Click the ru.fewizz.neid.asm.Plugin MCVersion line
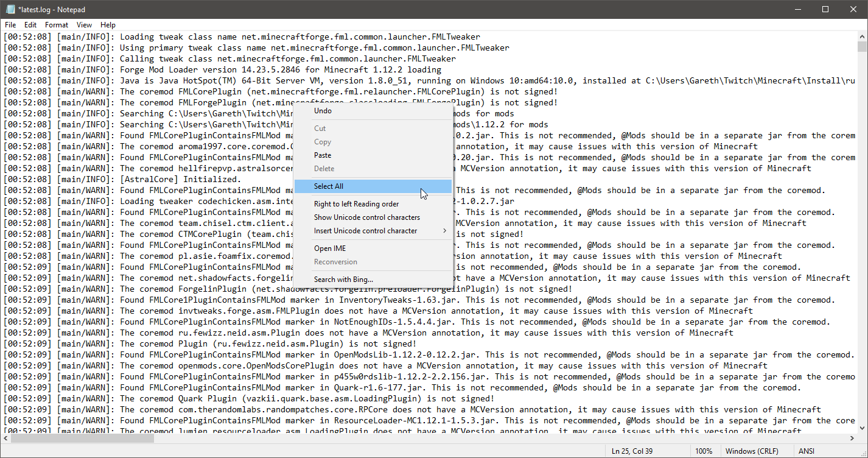This screenshot has height=458, width=868. pyautogui.click(x=369, y=333)
